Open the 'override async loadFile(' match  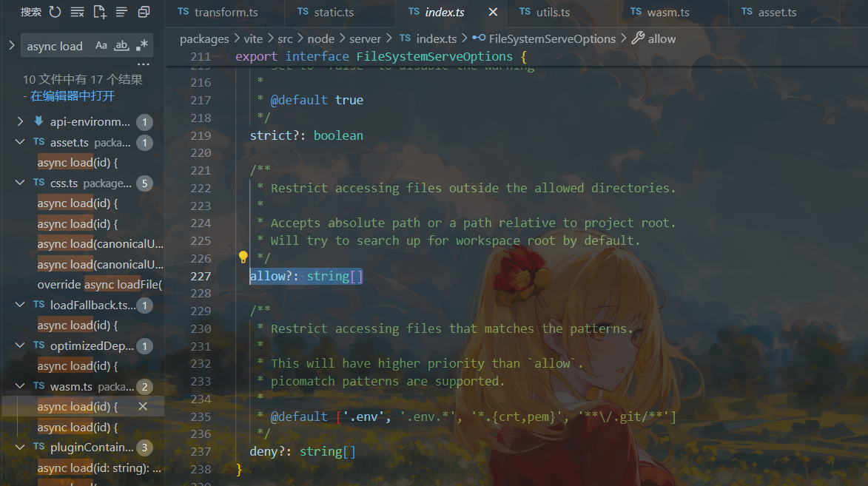[100, 285]
